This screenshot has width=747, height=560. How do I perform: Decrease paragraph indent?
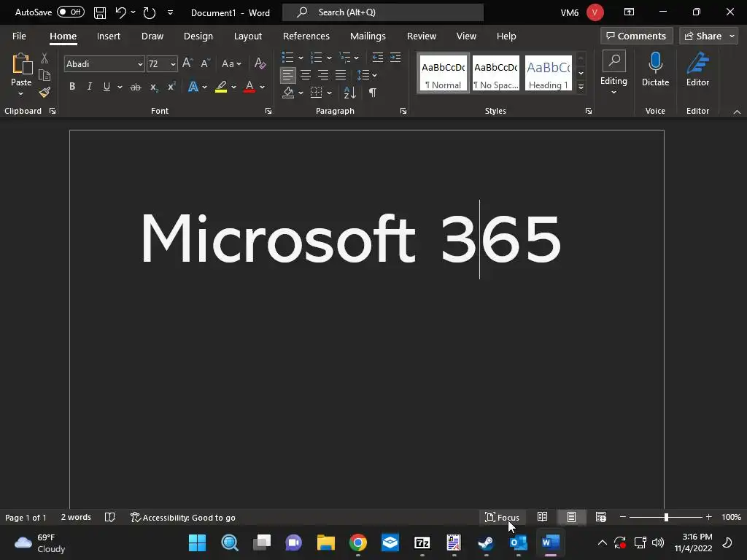click(378, 58)
